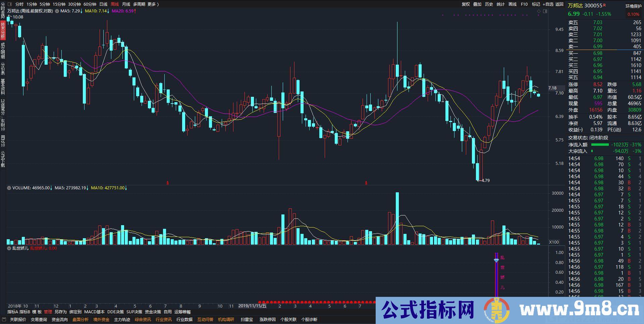Open 交易查询 bottom tab
The image size is (644, 324).
pos(39,320)
